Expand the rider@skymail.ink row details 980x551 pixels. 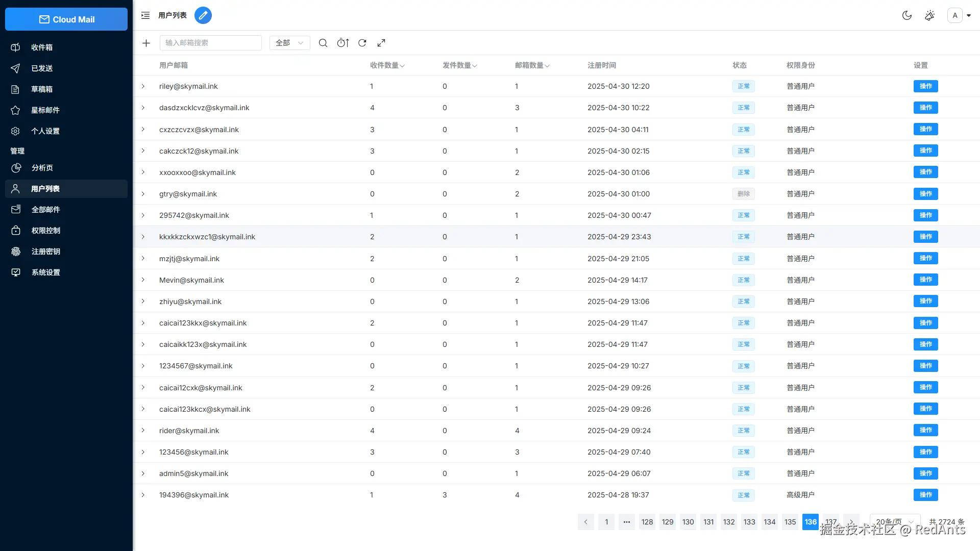click(143, 431)
